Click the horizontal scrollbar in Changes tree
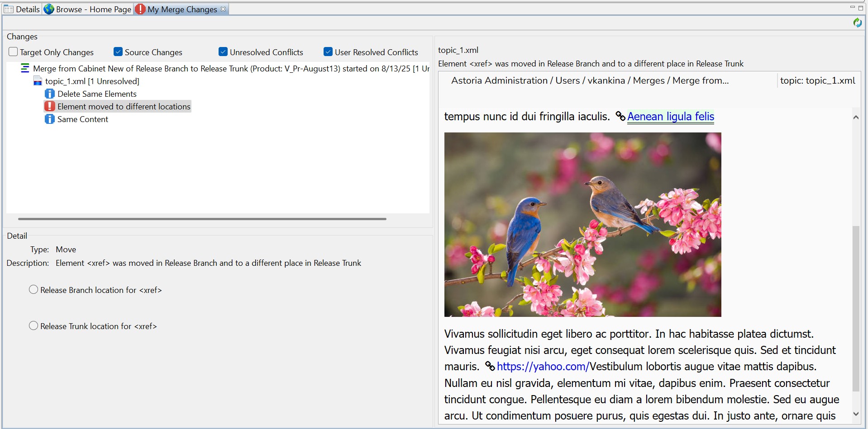Image resolution: width=868 pixels, height=429 pixels. 202,219
